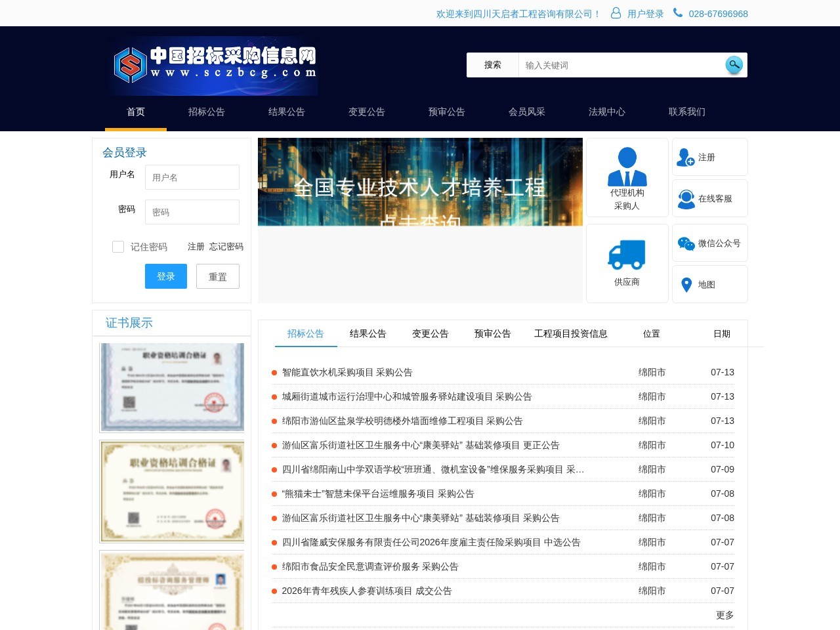This screenshot has height=630, width=840.
Task: Open 隆威安保服务 雇主责任险 中选公告
Action: click(x=431, y=542)
